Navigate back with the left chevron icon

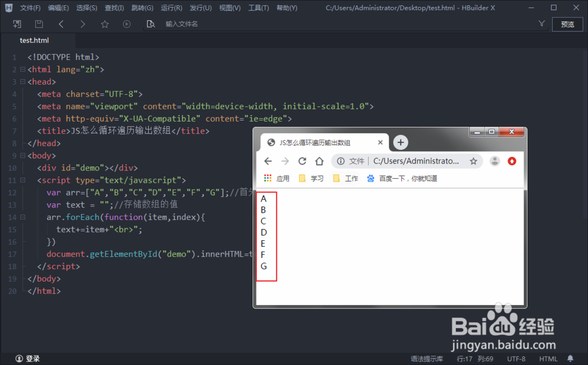click(61, 24)
